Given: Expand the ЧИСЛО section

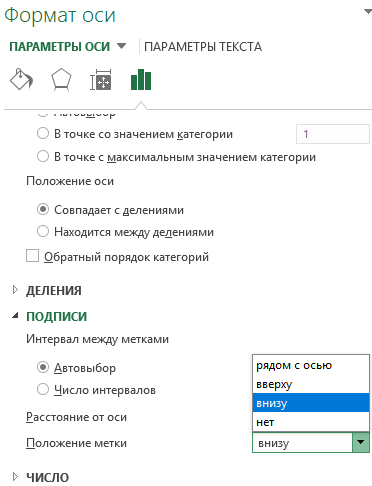Looking at the screenshot, I should click(x=15, y=477).
